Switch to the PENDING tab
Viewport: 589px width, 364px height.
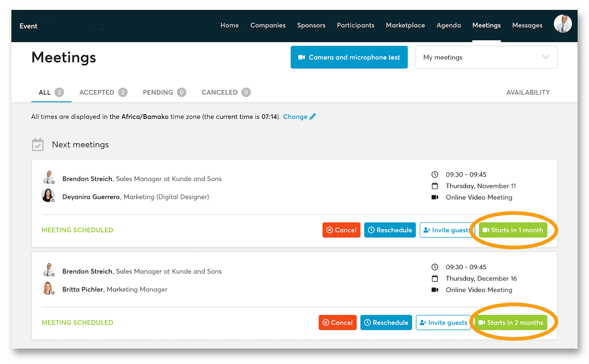pos(165,92)
